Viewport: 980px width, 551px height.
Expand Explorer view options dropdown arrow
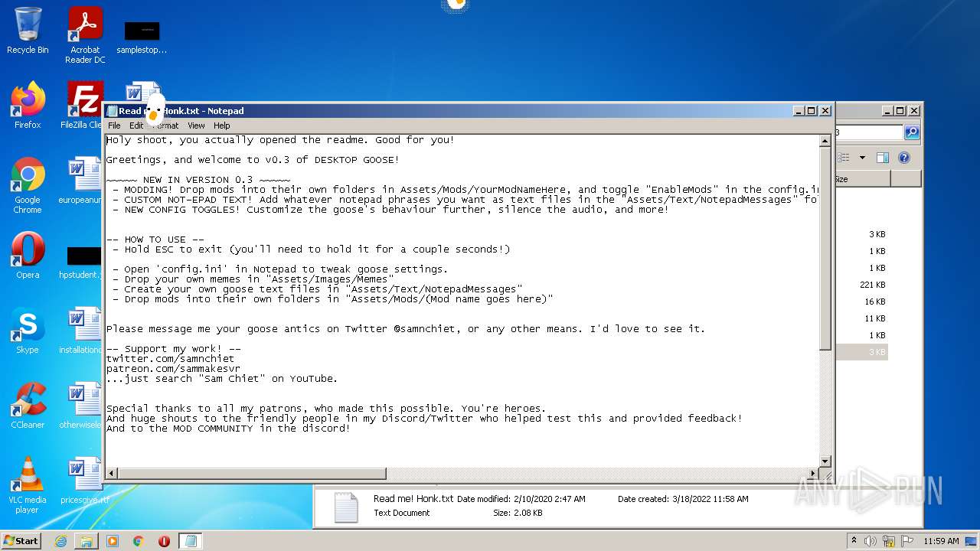click(x=862, y=158)
